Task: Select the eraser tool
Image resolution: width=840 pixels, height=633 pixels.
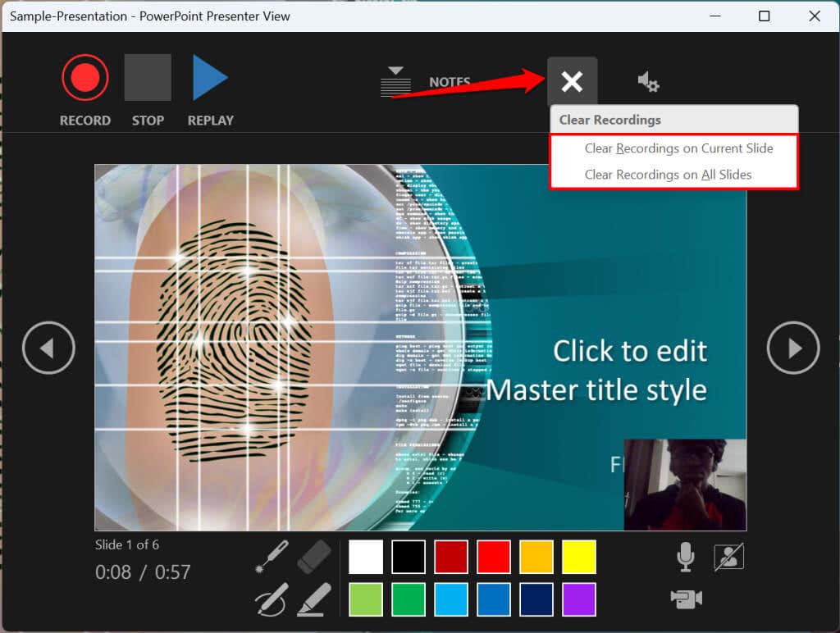Action: click(x=314, y=557)
